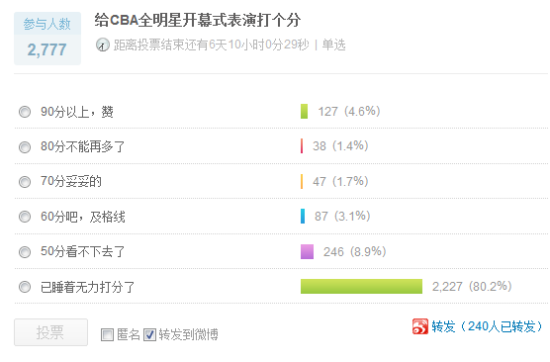Choose the 80分不能再多了 radio button

tap(25, 147)
